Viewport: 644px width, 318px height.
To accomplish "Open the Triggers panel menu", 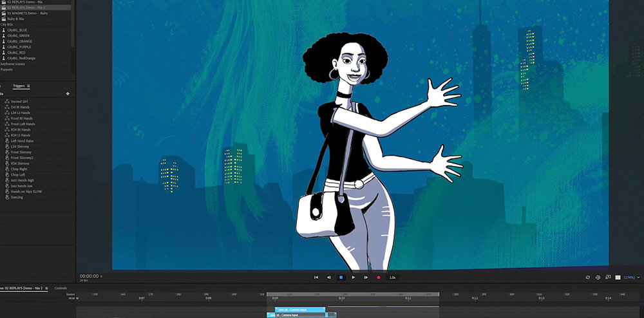I will (29, 86).
